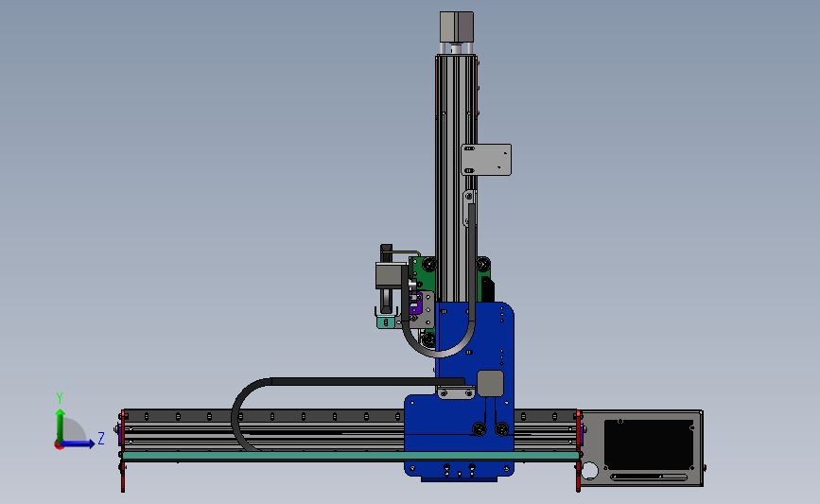Pick the gray cable chain bracket on the blue plate
The width and height of the screenshot is (820, 504).
coord(456,392)
